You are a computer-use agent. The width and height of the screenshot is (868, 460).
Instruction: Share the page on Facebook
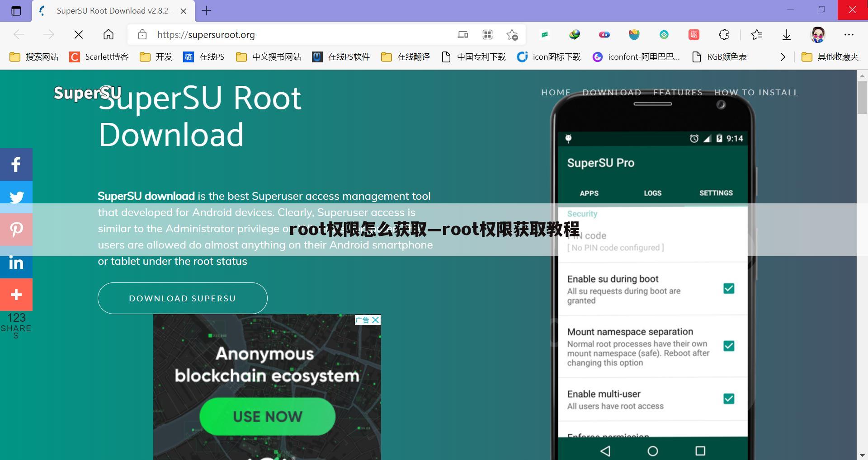click(x=16, y=164)
